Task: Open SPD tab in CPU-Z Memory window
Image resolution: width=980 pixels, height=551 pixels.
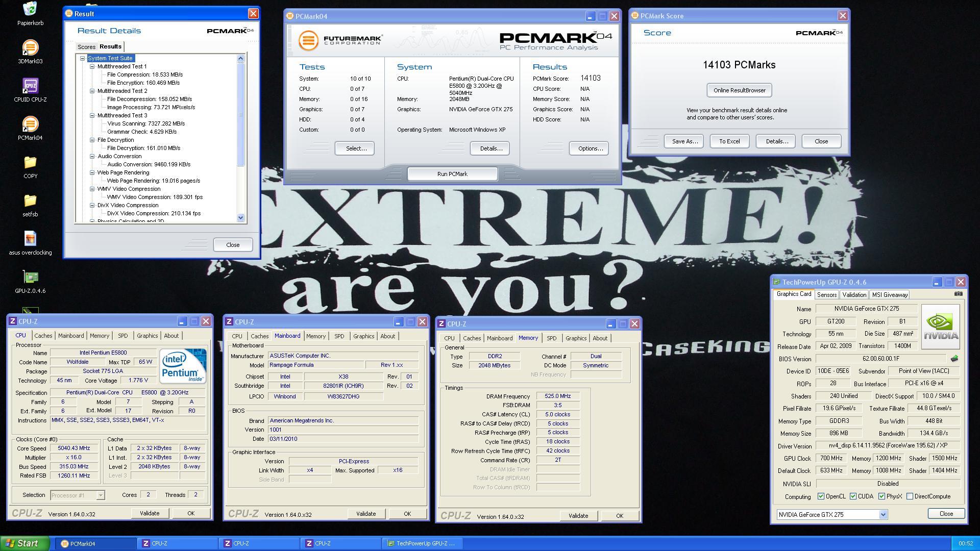Action: 551,338
